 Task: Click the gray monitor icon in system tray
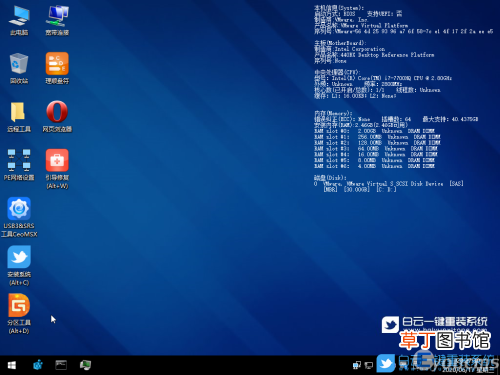pyautogui.click(x=369, y=365)
